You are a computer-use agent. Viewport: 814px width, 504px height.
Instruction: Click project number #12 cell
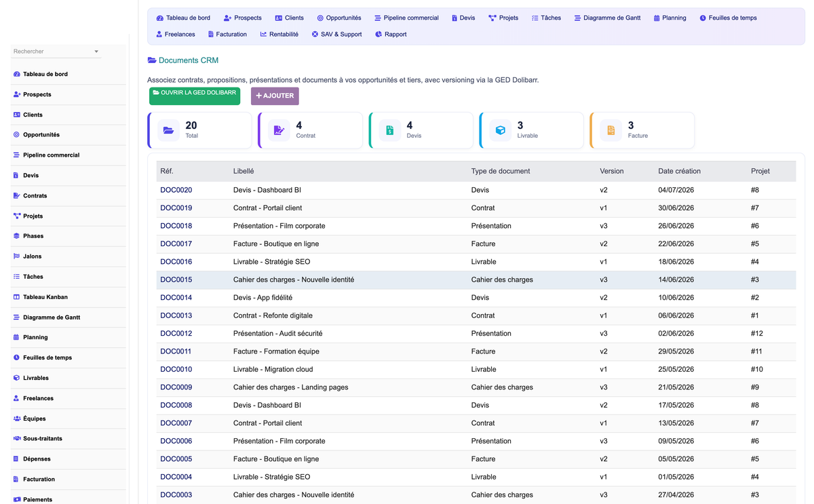pyautogui.click(x=757, y=333)
